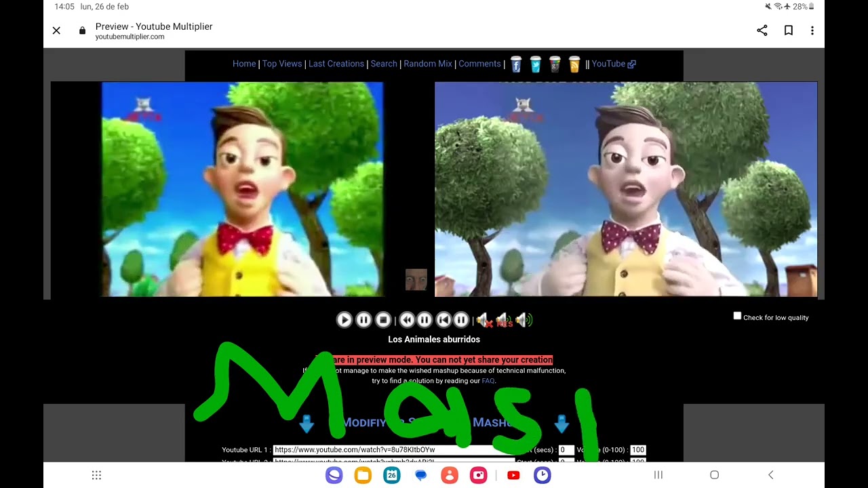Open the YouTube app in dock

(513, 475)
